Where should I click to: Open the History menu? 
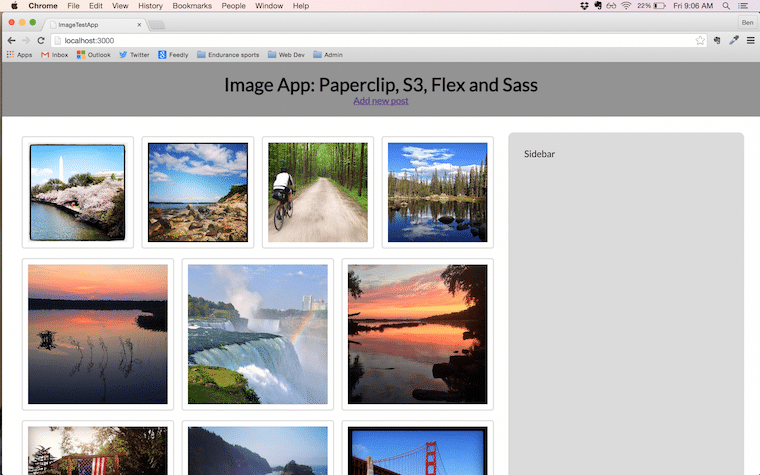pos(150,6)
